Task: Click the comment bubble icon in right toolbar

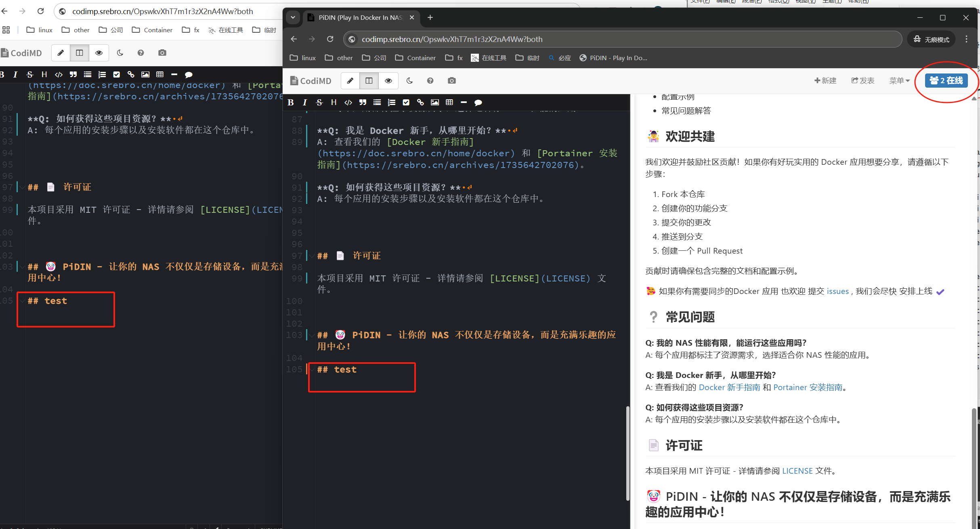Action: [x=478, y=103]
